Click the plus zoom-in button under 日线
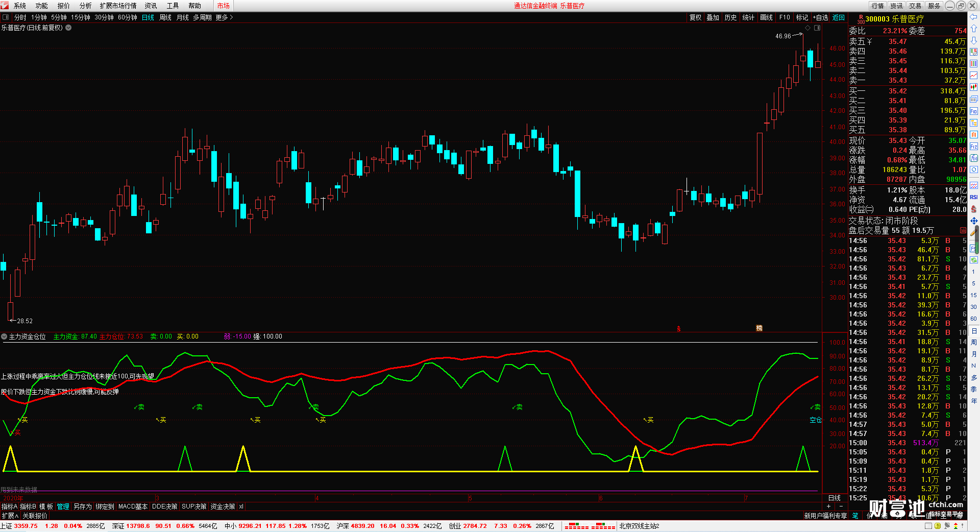980x532 pixels. 828,506
